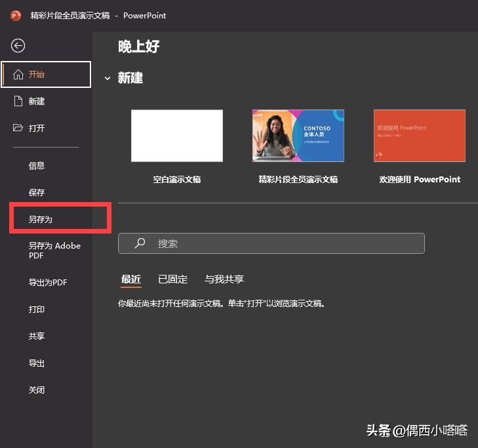
Task: Click the home icon beside 开始
Action: click(18, 74)
